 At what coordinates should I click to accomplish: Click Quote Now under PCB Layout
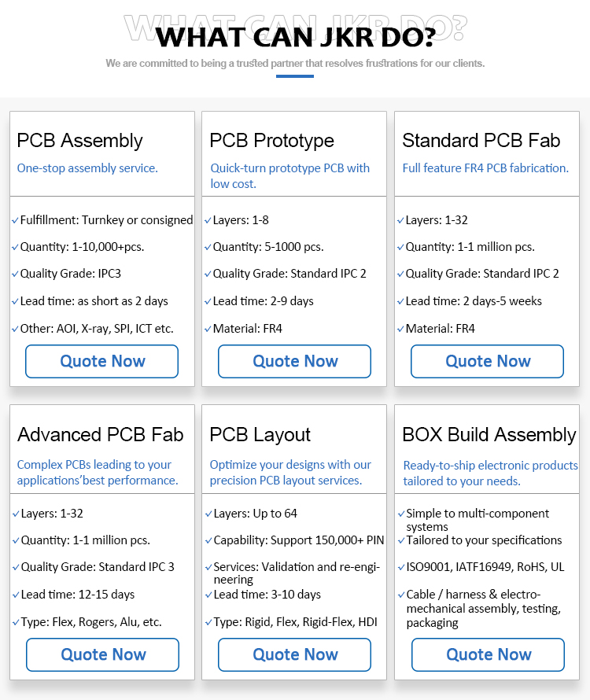click(294, 654)
